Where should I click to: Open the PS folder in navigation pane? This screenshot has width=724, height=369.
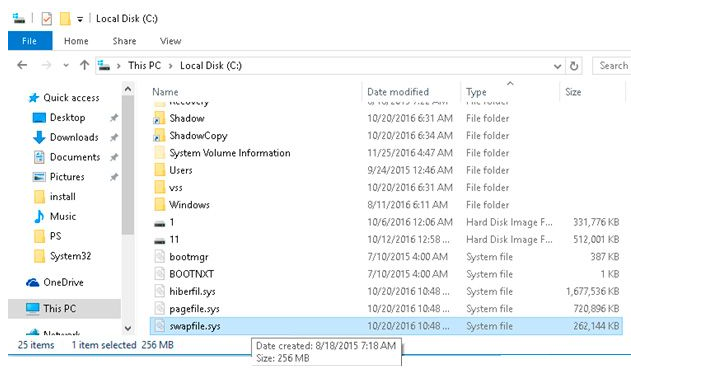[55, 236]
